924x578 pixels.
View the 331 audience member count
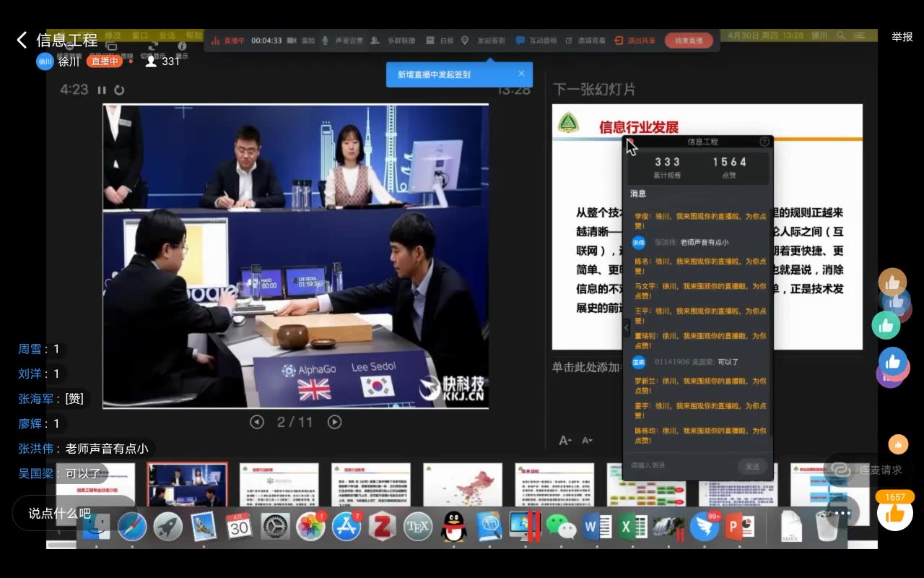pos(163,61)
